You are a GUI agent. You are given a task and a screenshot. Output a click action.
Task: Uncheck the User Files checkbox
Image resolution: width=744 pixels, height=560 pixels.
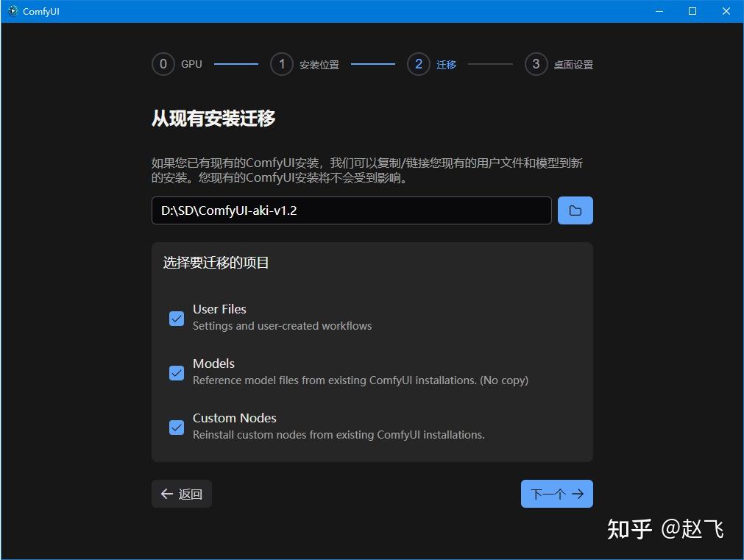[x=177, y=319]
